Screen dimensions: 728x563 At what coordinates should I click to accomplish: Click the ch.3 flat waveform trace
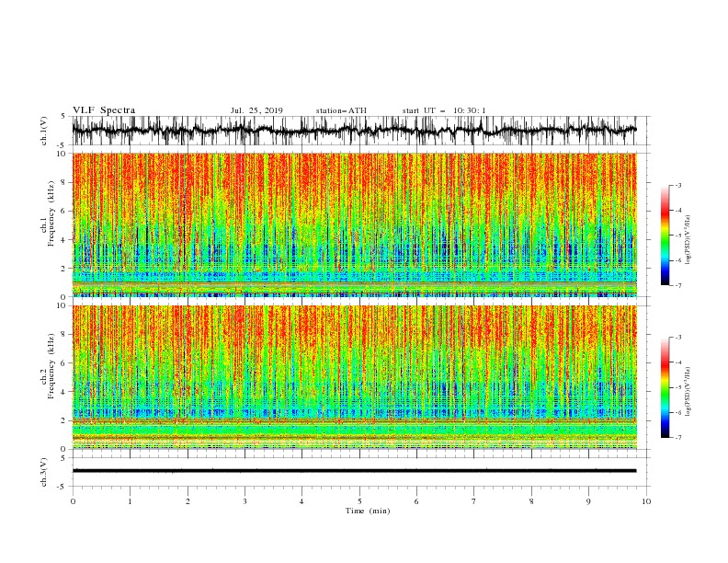point(354,471)
